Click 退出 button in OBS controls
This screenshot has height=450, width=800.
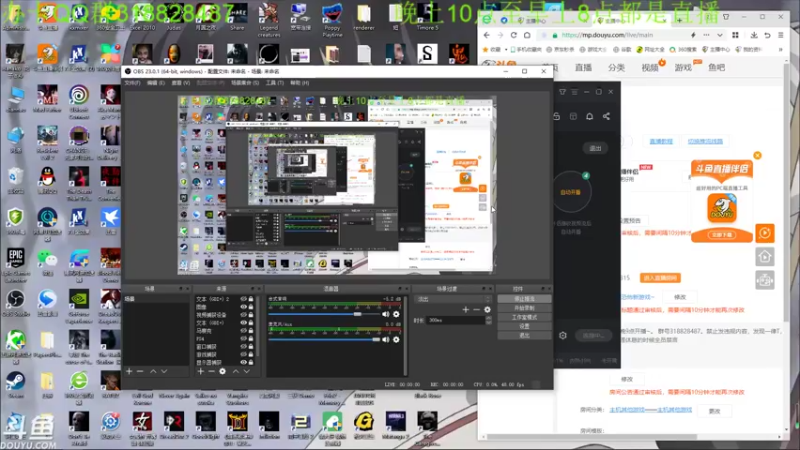click(524, 336)
